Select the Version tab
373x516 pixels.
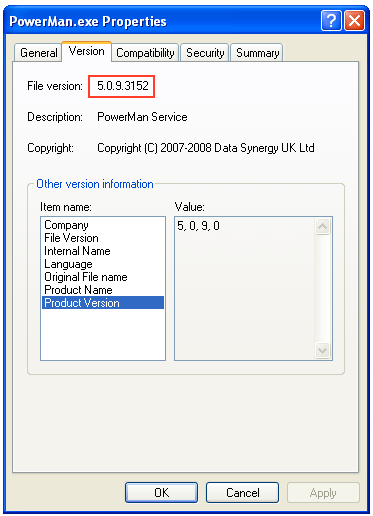pos(86,51)
